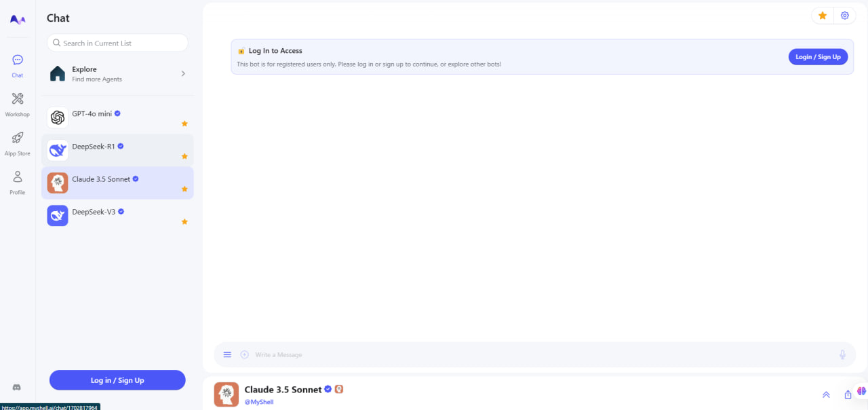This screenshot has width=868, height=410.
Task: Click the Chat heading text
Action: click(58, 18)
